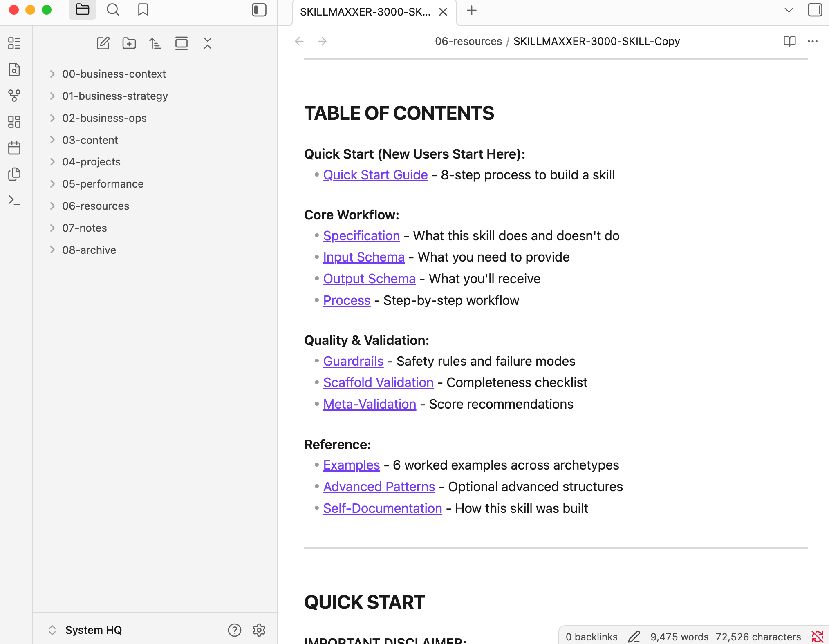Click the 0 backlinks status bar item
The height and width of the screenshot is (644, 829).
591,637
